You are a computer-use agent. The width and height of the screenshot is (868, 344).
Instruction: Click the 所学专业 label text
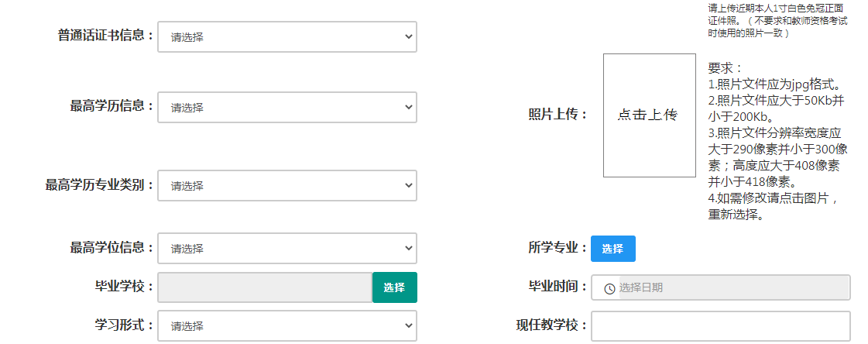558,248
